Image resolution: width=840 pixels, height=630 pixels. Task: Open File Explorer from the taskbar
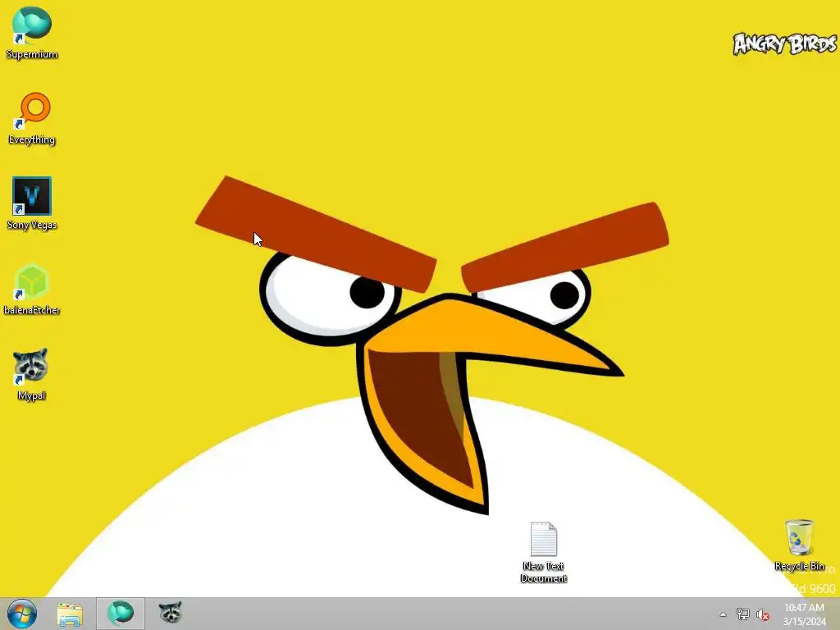71,614
